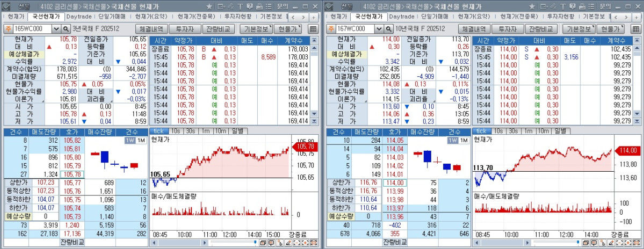644x249 pixels.
Task: Open 기본정보 dropdown button in right window
Action: click(x=578, y=29)
